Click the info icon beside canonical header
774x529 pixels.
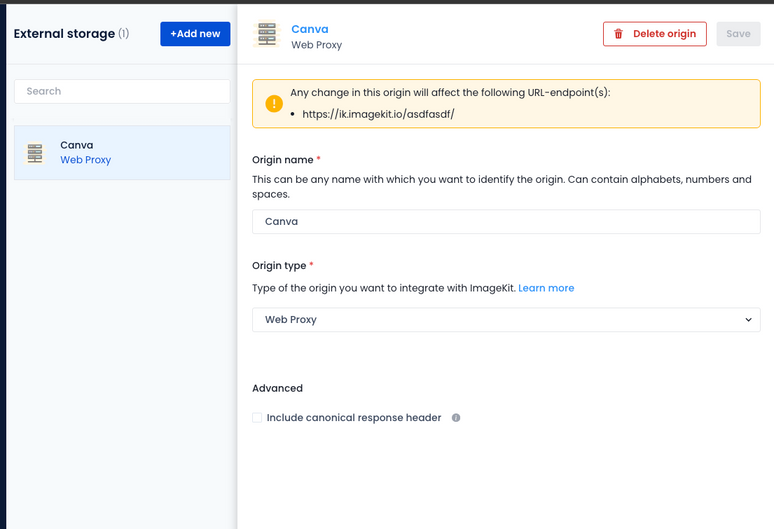click(x=456, y=418)
